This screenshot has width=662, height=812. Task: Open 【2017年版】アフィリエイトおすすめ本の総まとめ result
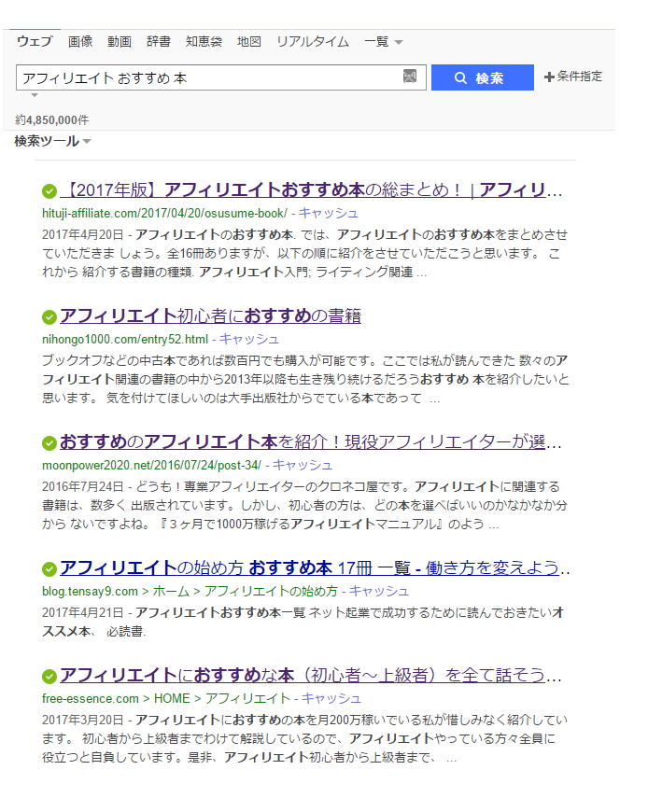311,190
